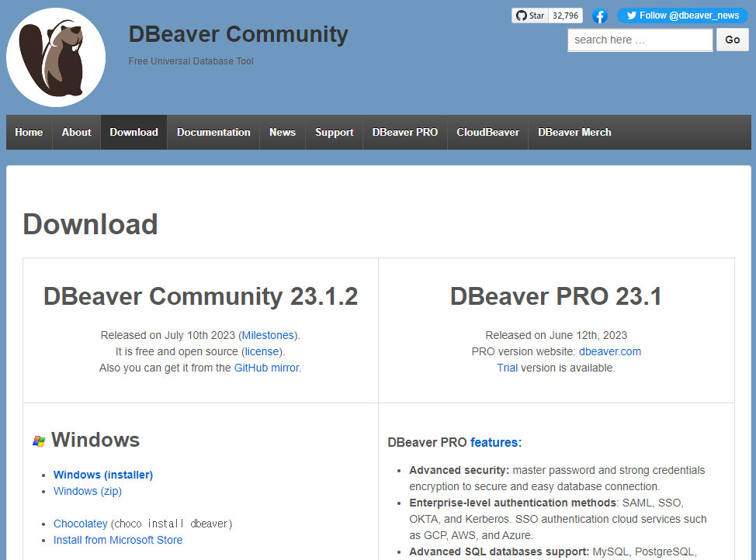
Task: Open the Chocolatey link
Action: (81, 524)
